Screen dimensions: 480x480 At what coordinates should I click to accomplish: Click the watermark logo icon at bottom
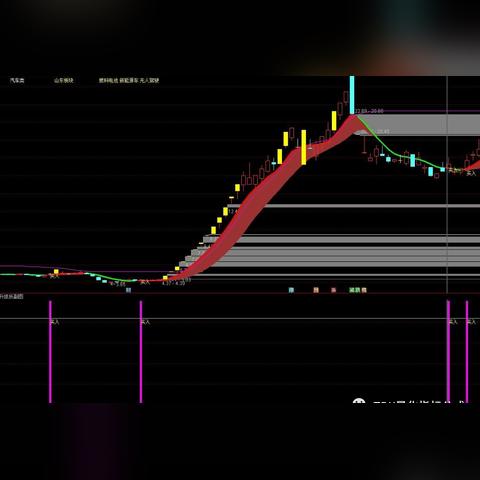coord(359,401)
